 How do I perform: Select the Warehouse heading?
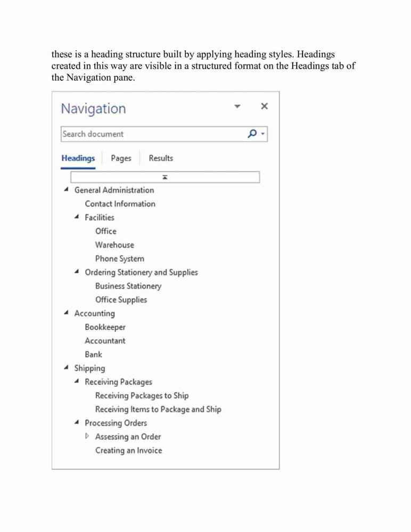pyautogui.click(x=114, y=245)
